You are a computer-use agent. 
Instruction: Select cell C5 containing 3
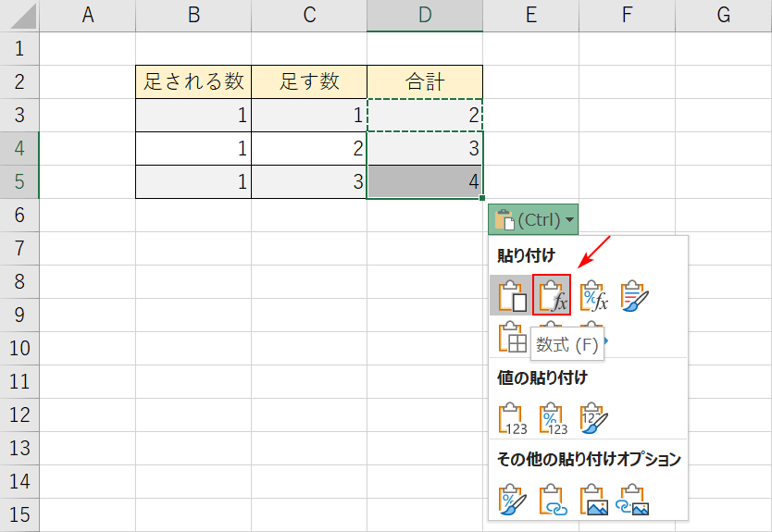click(x=309, y=181)
